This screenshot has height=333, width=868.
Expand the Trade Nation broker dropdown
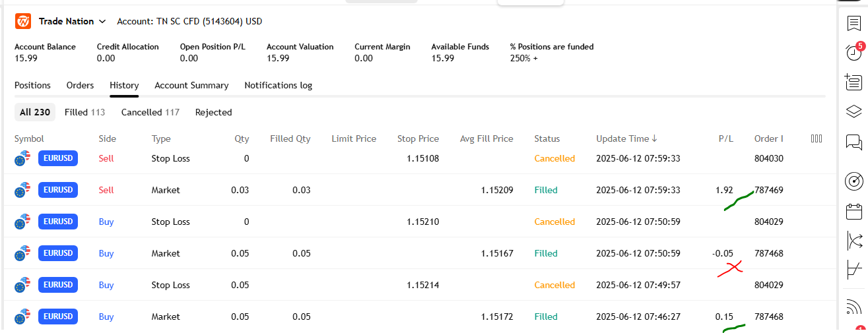point(102,22)
